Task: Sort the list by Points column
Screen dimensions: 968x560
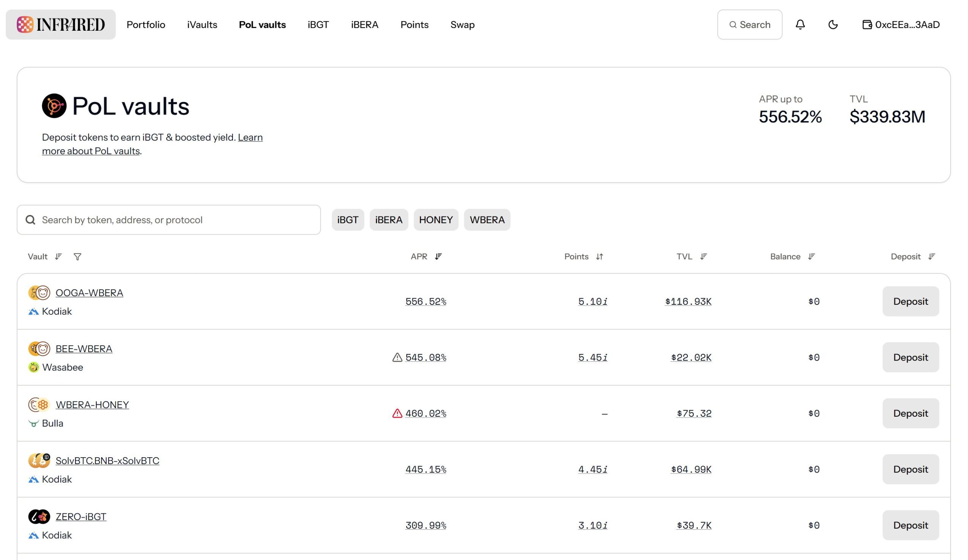Action: pos(599,257)
